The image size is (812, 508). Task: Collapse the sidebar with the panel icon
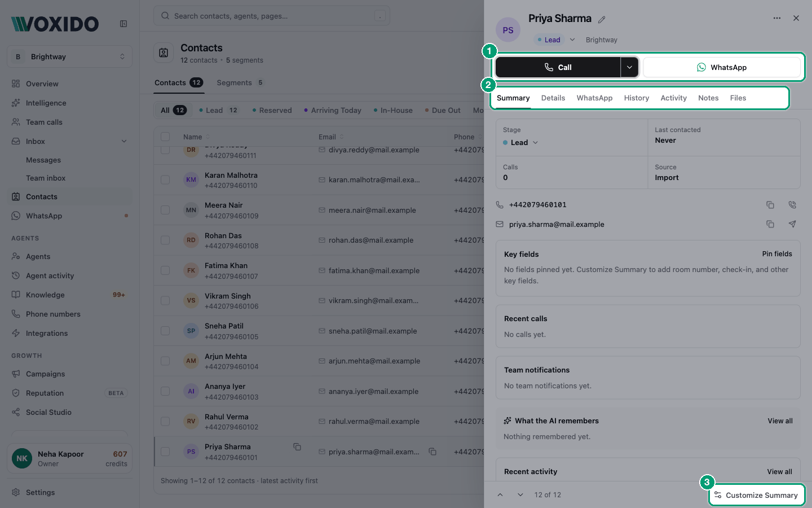tap(123, 24)
